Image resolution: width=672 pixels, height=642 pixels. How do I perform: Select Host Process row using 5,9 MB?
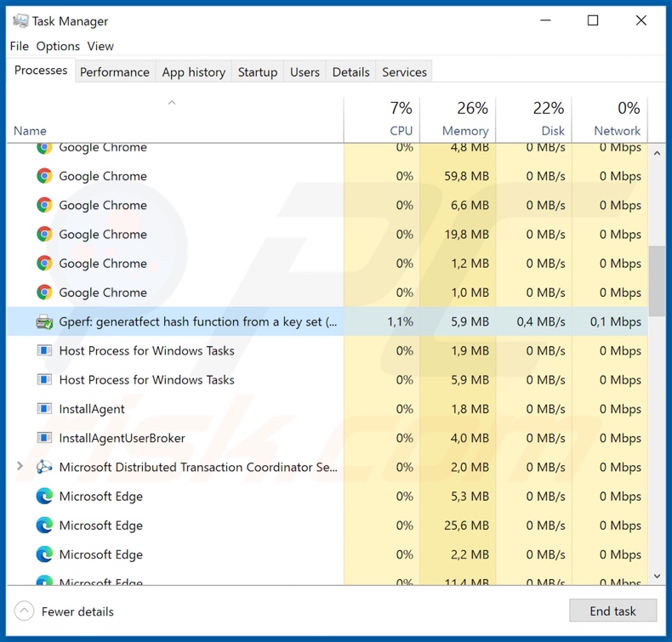pos(327,380)
